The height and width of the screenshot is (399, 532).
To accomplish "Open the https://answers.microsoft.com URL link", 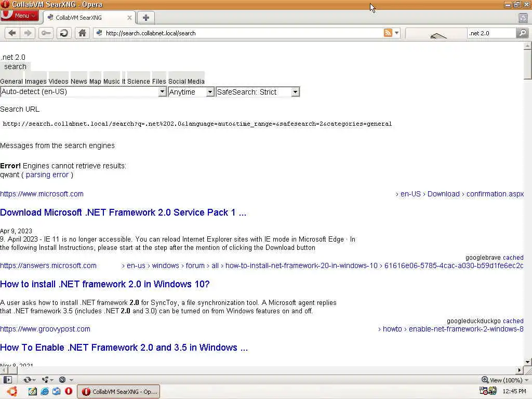I will (x=48, y=265).
